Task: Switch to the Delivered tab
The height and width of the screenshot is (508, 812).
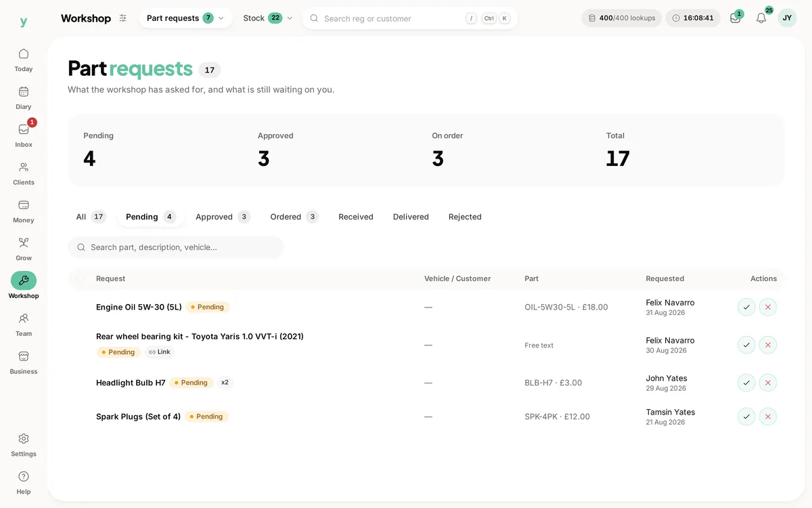Action: click(x=411, y=217)
